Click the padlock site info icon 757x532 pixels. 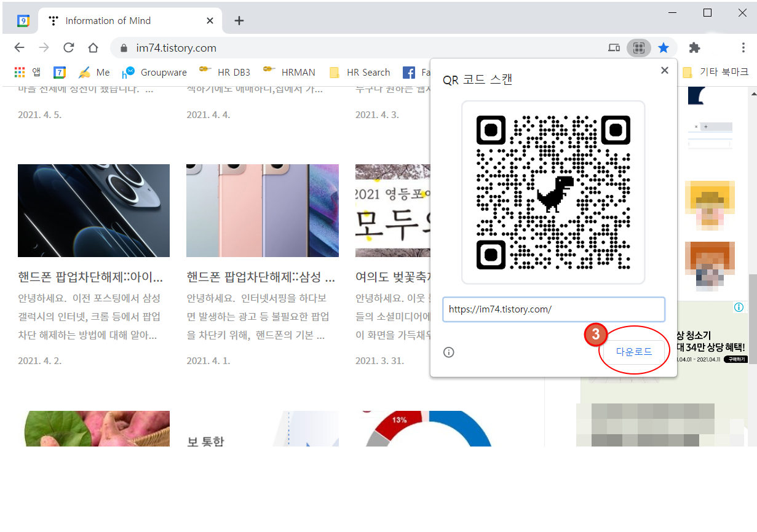[x=124, y=48]
